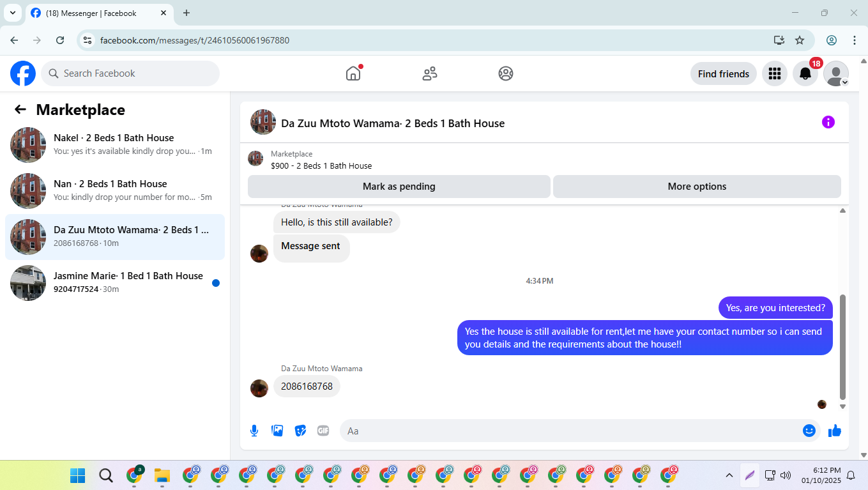This screenshot has height=490, width=868.
Task: Open the Nan 2 Beds 1 Bath conversation
Action: (x=115, y=191)
